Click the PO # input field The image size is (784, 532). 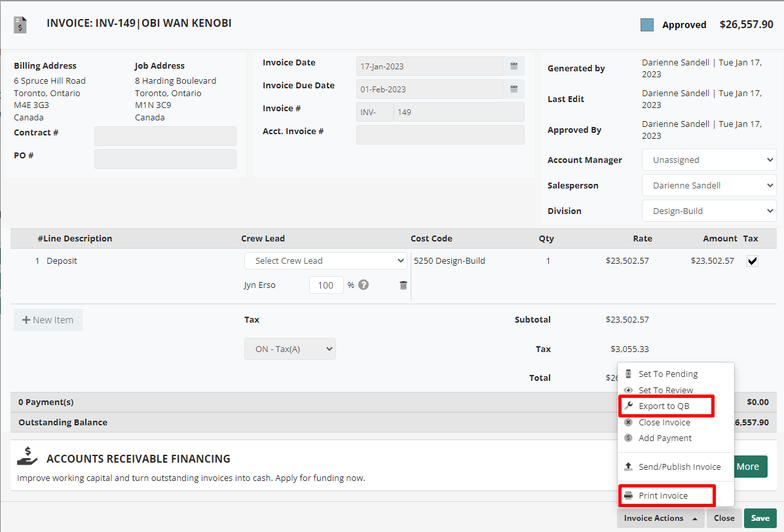[x=165, y=159]
